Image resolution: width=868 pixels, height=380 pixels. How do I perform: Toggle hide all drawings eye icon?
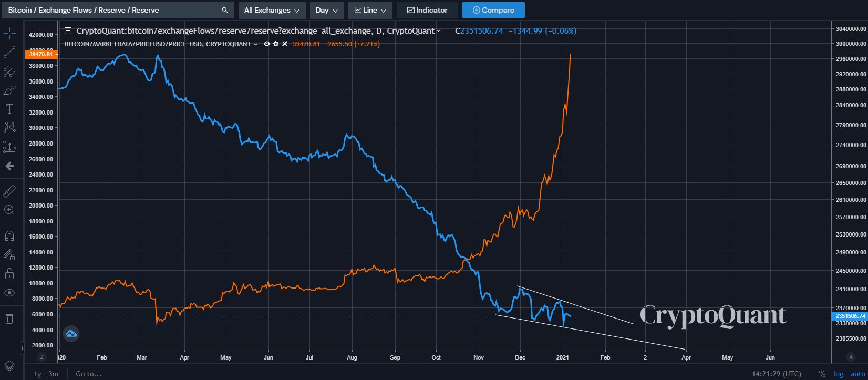coord(9,292)
